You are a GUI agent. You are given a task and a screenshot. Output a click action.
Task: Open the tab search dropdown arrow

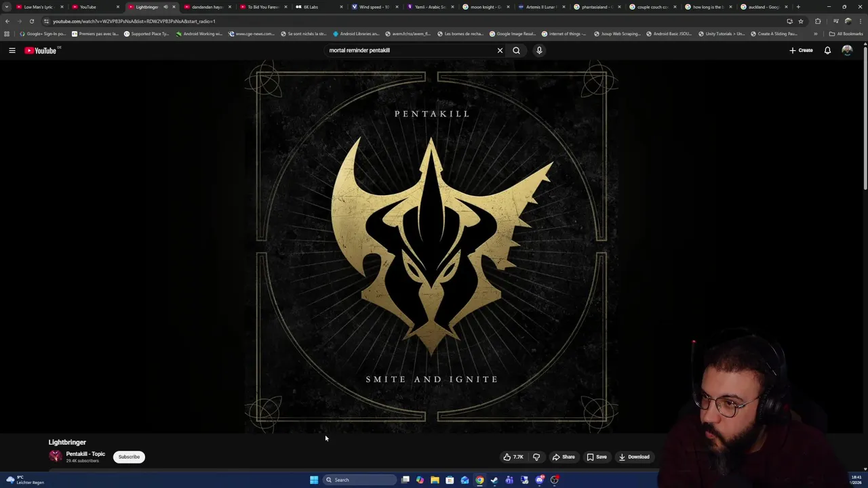click(7, 7)
